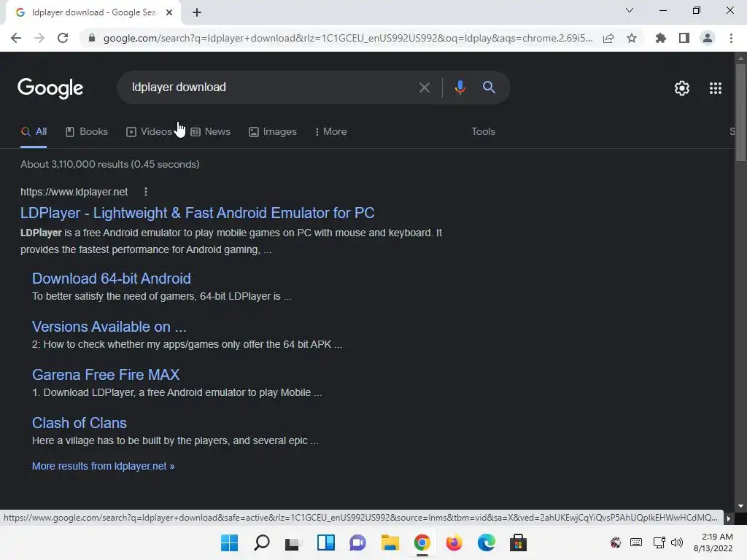The width and height of the screenshot is (747, 560).
Task: Open the Garena Free Fire MAX link
Action: coord(106,375)
